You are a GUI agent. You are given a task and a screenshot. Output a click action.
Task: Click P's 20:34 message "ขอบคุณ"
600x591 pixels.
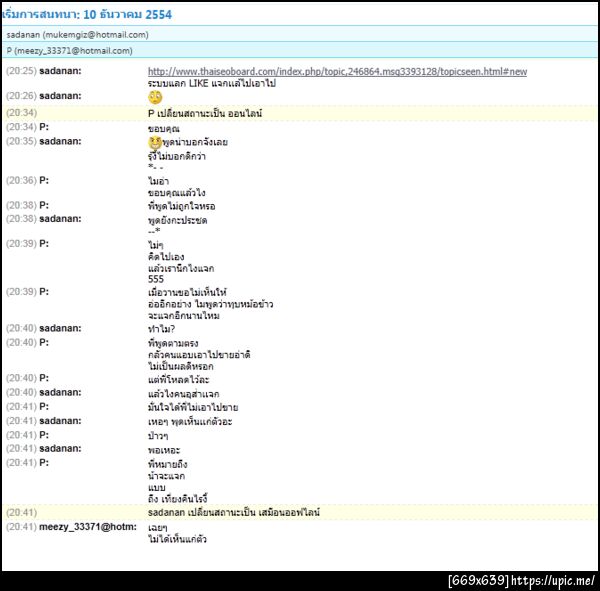163,129
